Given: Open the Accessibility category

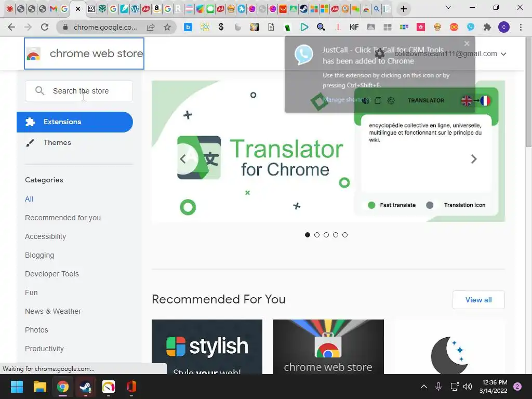Looking at the screenshot, I should (x=46, y=236).
